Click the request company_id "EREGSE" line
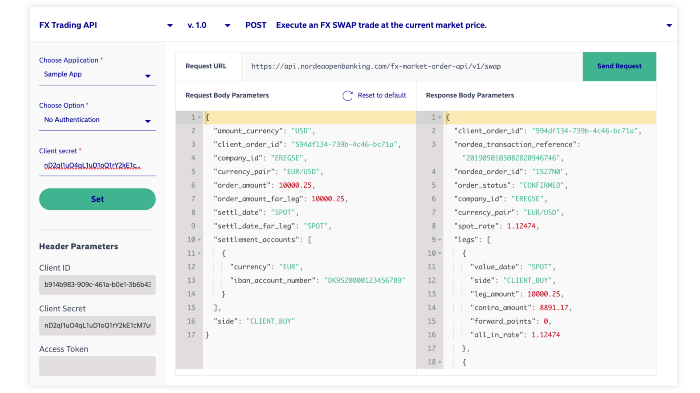700x393 pixels. (x=260, y=158)
